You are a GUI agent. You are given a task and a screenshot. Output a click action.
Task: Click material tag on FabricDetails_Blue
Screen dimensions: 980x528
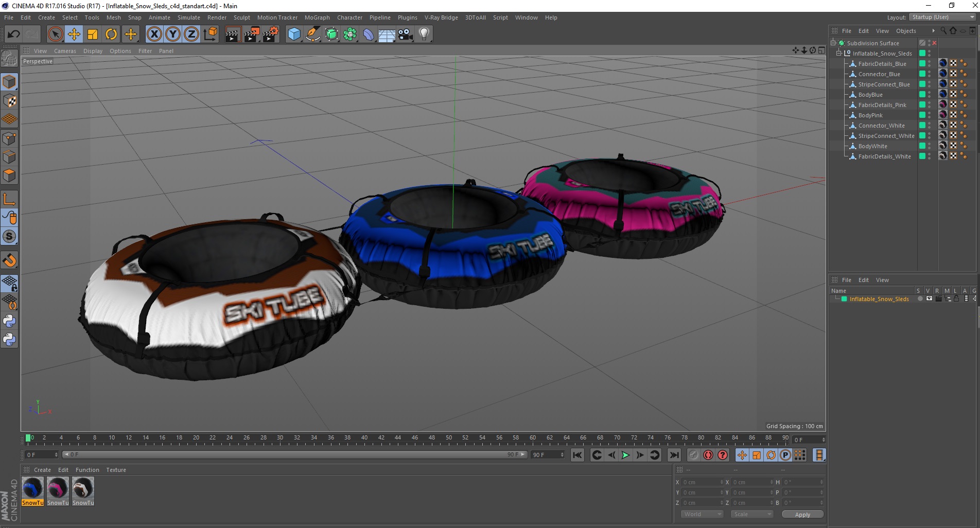pyautogui.click(x=943, y=63)
